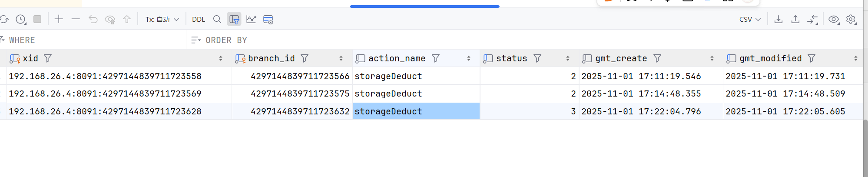
Task: Click the delete row minus icon
Action: [x=76, y=19]
